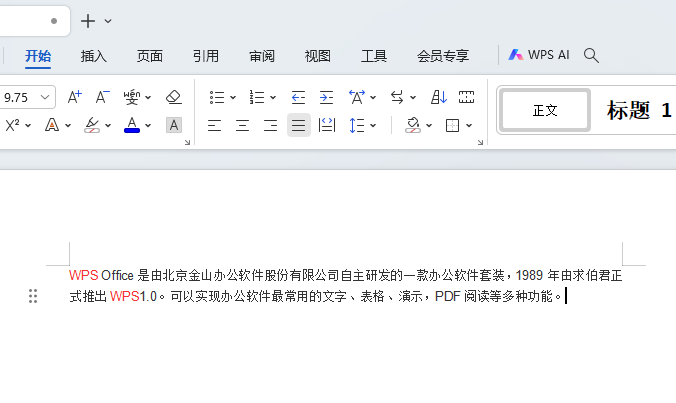Align paragraph text right

click(270, 125)
